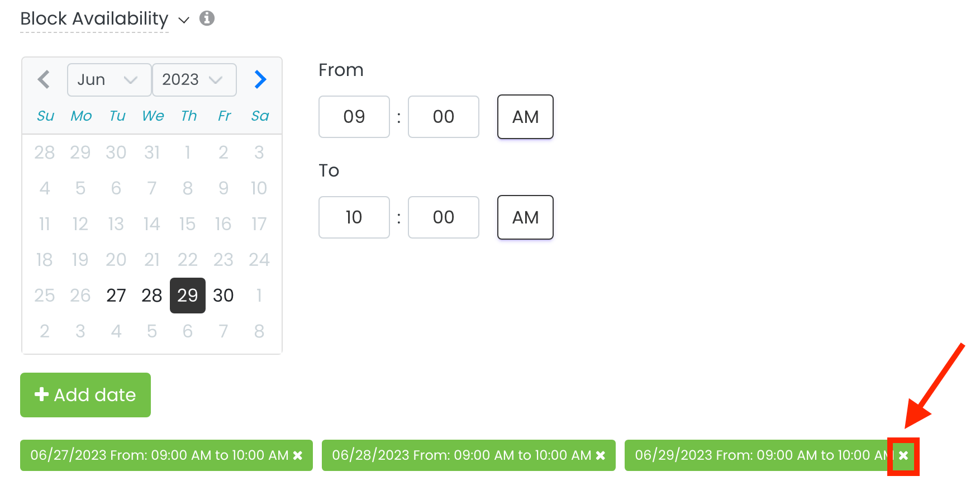Click the From hour field showing 09
The image size is (980, 495).
[x=354, y=117]
